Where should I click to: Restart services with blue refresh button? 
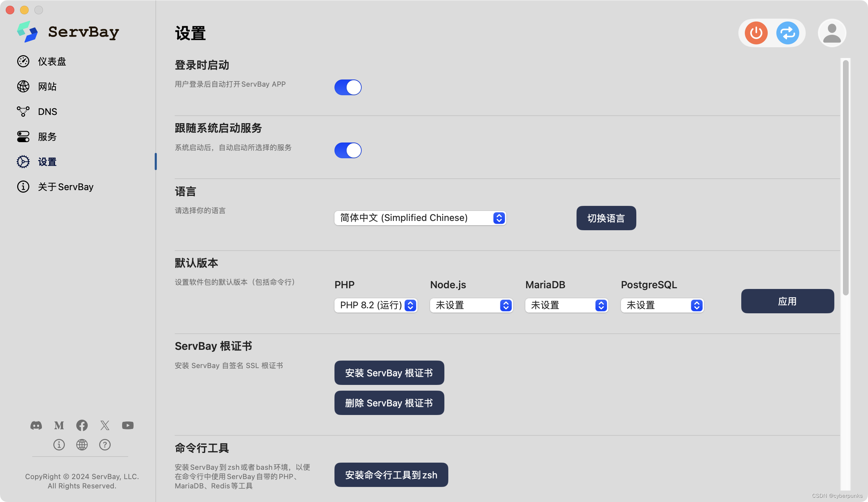787,33
